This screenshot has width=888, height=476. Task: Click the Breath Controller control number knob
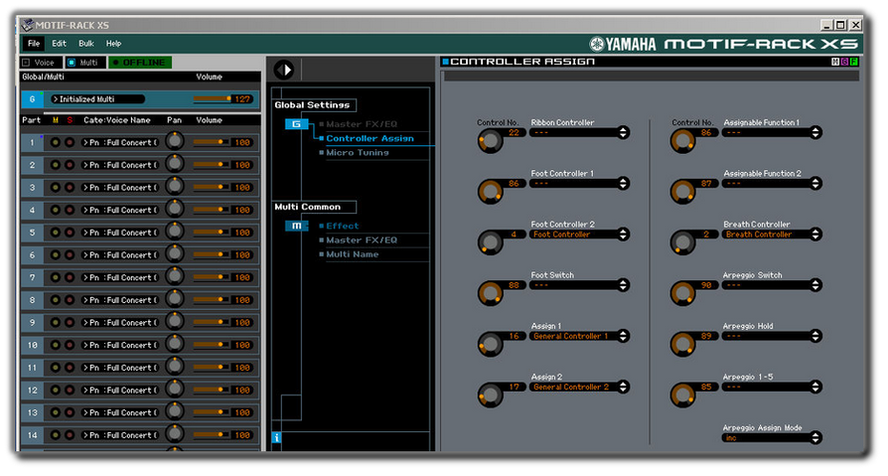pos(685,240)
